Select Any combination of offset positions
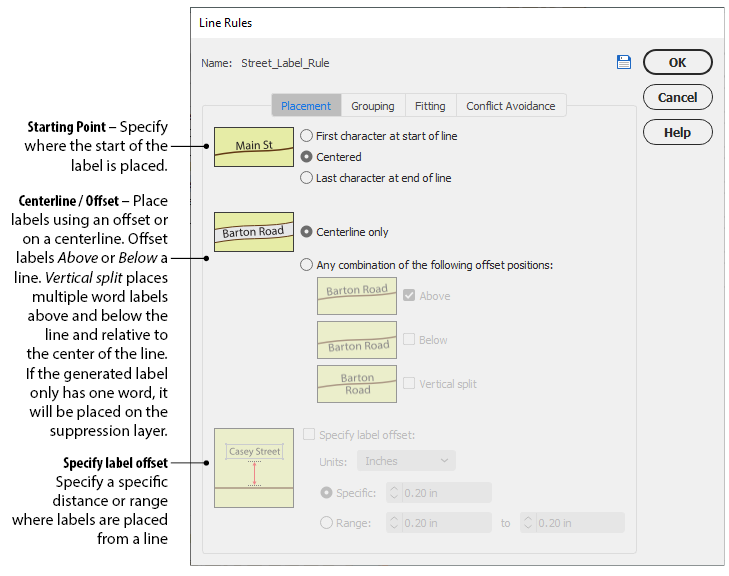 click(x=308, y=265)
